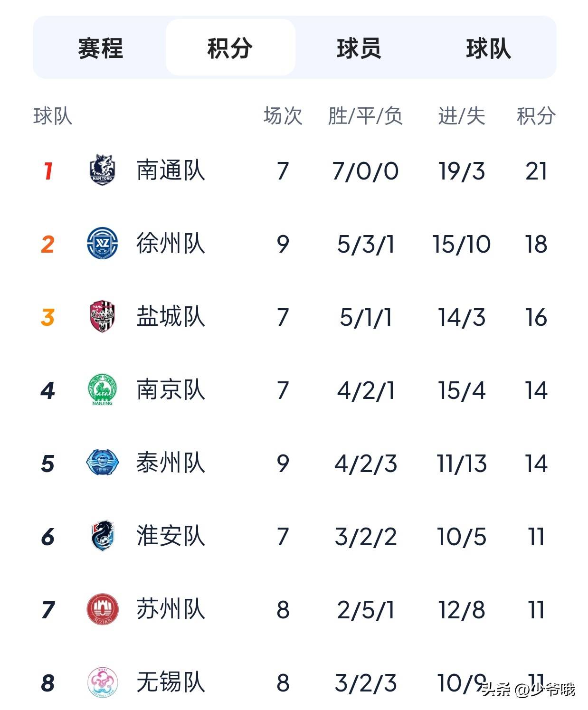The width and height of the screenshot is (588, 710).
Task: Open the Nantong team wolf logo
Action: 102,170
